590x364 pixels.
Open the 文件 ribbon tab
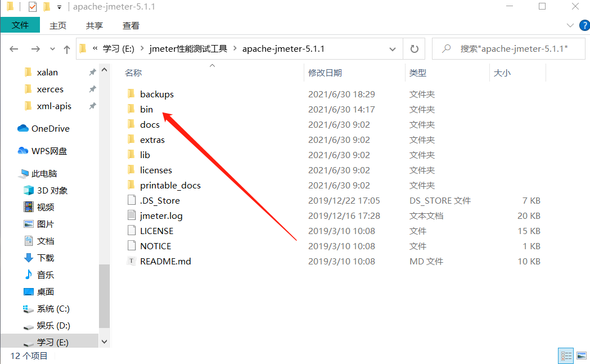[x=20, y=25]
